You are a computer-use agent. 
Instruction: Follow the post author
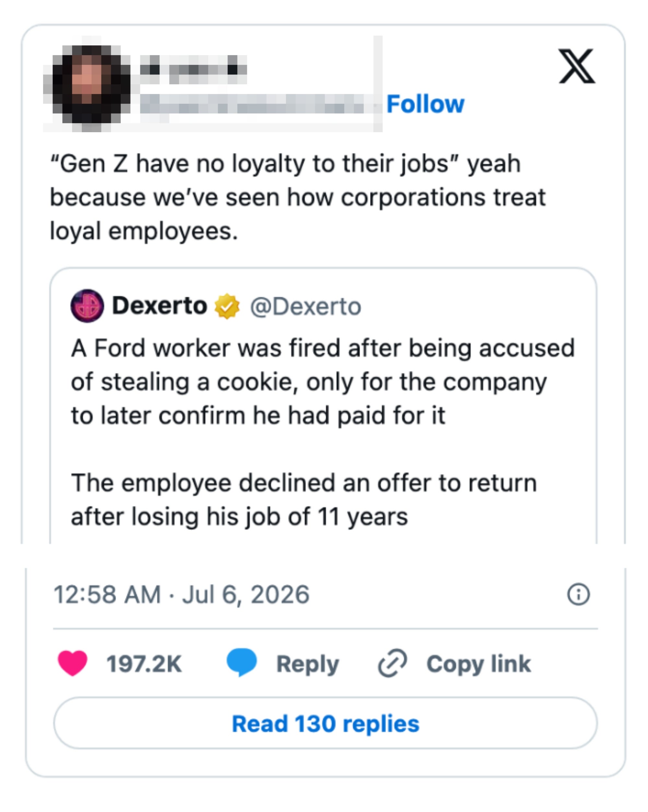point(425,104)
